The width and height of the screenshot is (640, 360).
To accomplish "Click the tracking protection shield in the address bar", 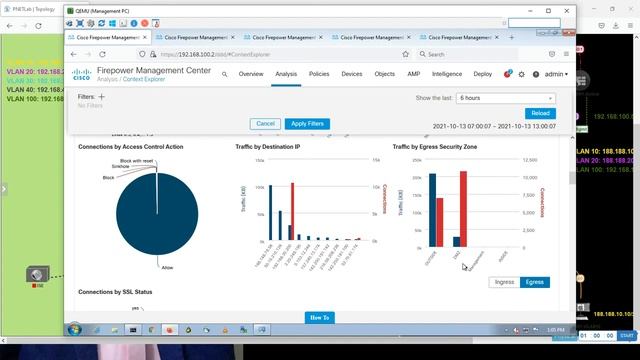I will [142, 54].
